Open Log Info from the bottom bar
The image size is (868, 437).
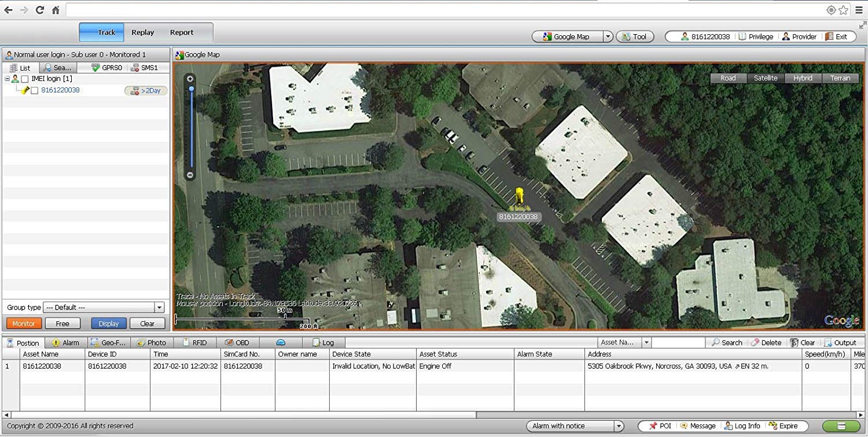point(742,426)
